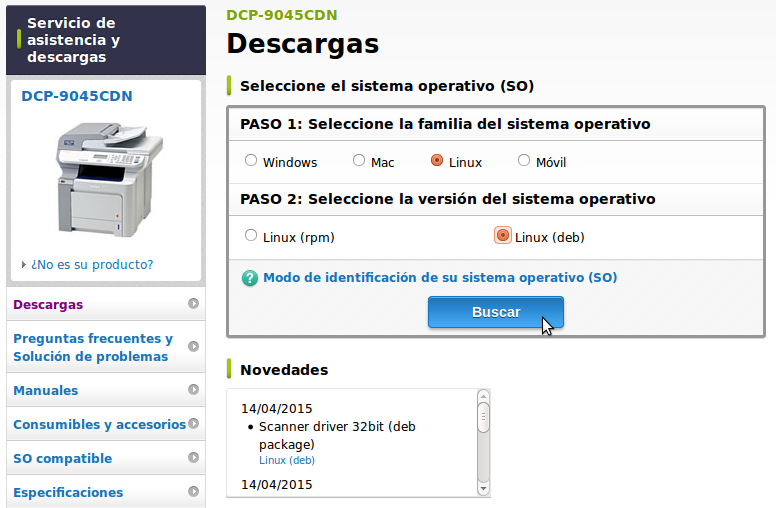Image resolution: width=776 pixels, height=508 pixels.
Task: Select the Linux family radio button
Action: pyautogui.click(x=436, y=160)
